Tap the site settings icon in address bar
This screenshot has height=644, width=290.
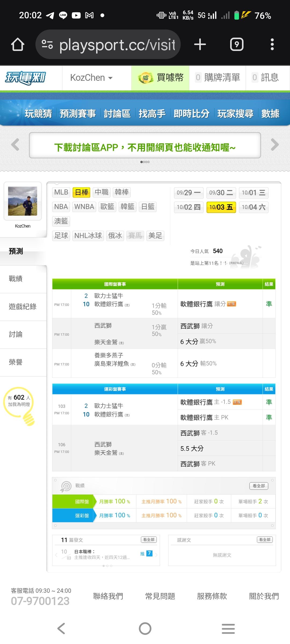[x=47, y=44]
